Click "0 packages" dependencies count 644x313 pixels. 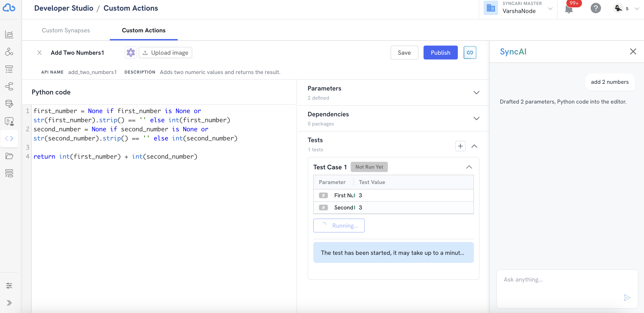(320, 124)
